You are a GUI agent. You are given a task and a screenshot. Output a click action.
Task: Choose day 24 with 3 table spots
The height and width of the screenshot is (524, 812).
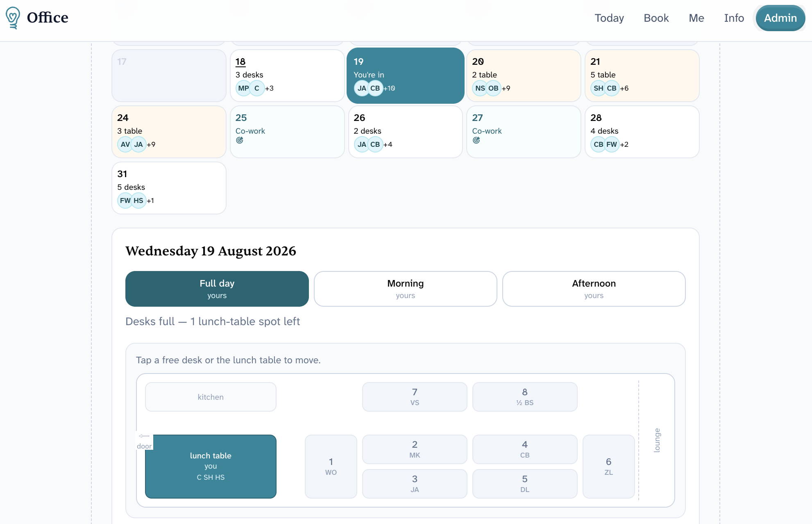point(169,132)
